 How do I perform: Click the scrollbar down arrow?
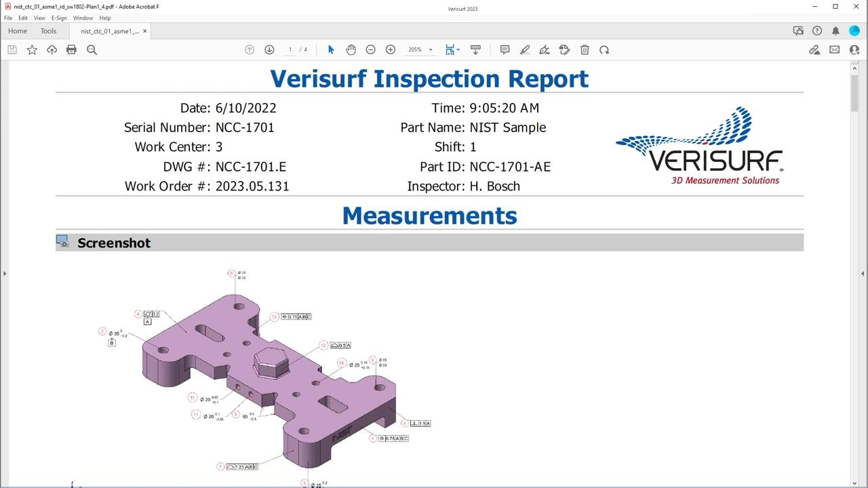(x=854, y=483)
